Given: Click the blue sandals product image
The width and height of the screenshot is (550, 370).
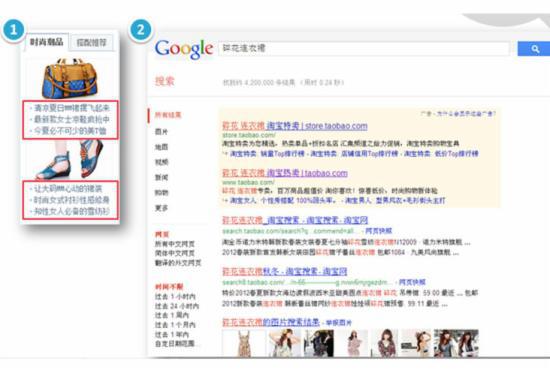Looking at the screenshot, I should pos(69,159).
